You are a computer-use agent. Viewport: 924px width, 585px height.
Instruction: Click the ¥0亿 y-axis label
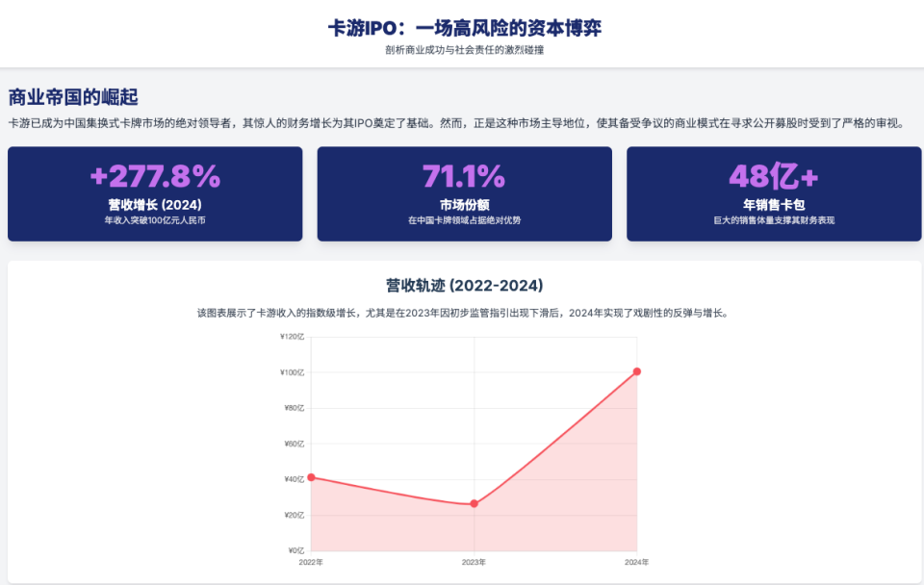coord(296,550)
